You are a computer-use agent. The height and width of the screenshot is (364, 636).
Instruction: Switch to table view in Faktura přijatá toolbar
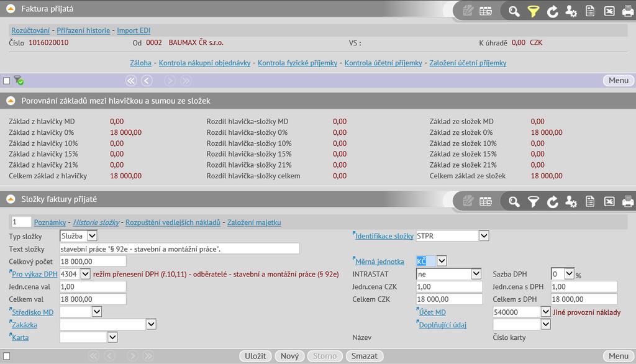click(x=486, y=11)
